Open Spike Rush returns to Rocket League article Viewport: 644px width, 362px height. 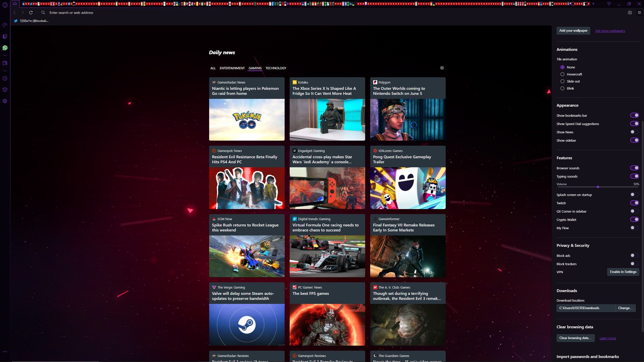(x=247, y=246)
